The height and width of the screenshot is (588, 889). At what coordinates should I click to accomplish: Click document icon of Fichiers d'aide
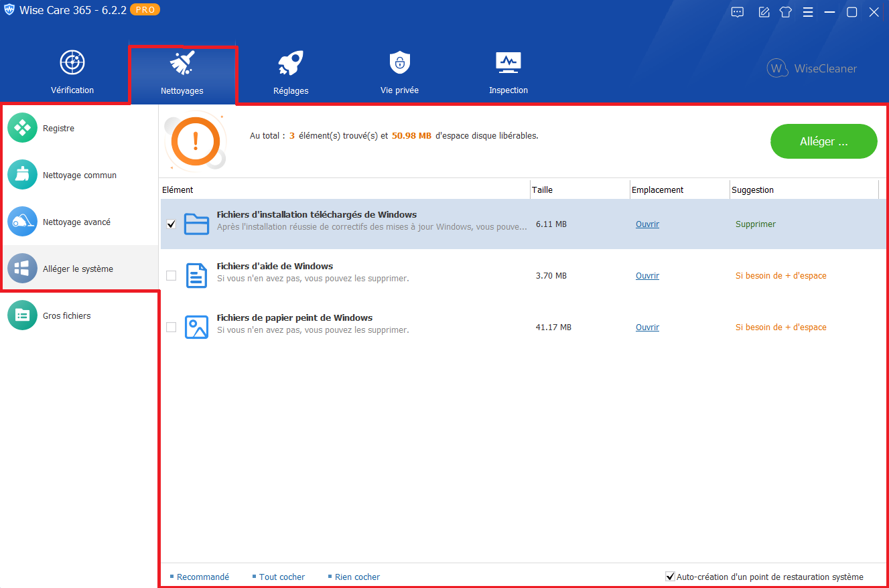[197, 275]
